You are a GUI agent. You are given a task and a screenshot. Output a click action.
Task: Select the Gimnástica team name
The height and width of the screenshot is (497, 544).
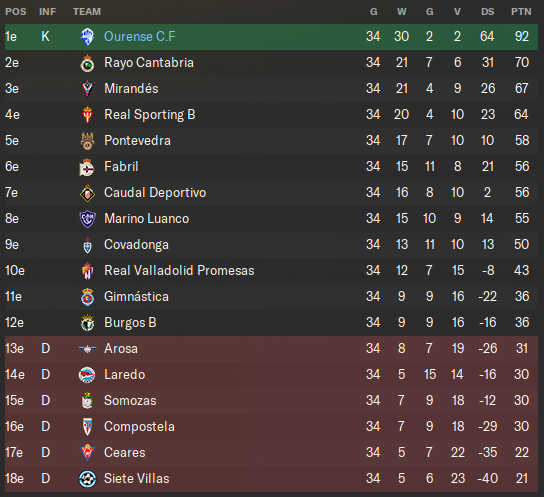tap(136, 297)
